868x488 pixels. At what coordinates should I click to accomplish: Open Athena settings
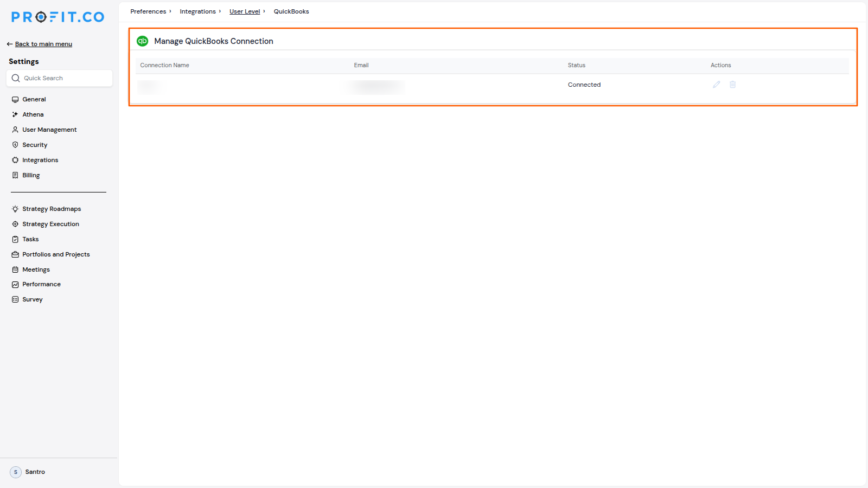pyautogui.click(x=33, y=114)
